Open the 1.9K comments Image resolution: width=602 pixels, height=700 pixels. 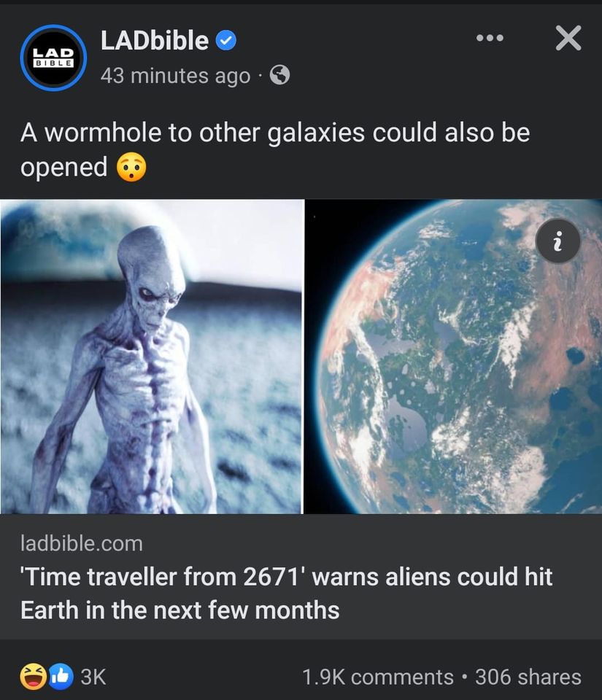coord(378,677)
